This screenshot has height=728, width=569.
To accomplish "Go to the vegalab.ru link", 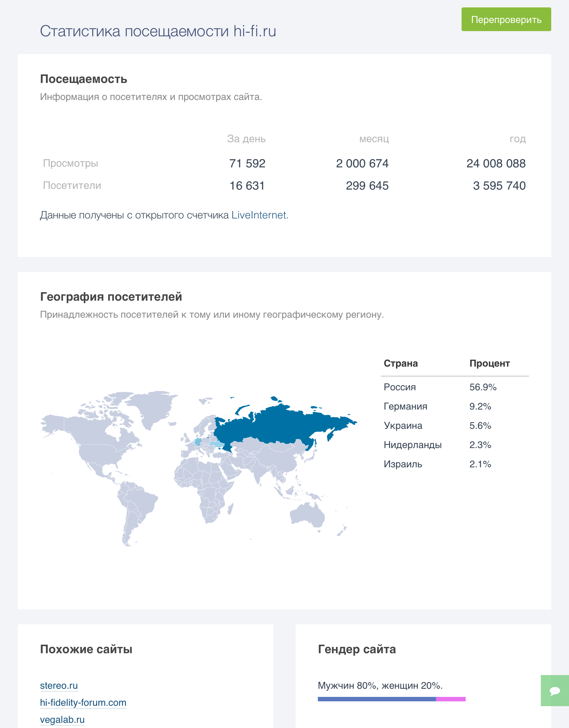I will pyautogui.click(x=62, y=720).
